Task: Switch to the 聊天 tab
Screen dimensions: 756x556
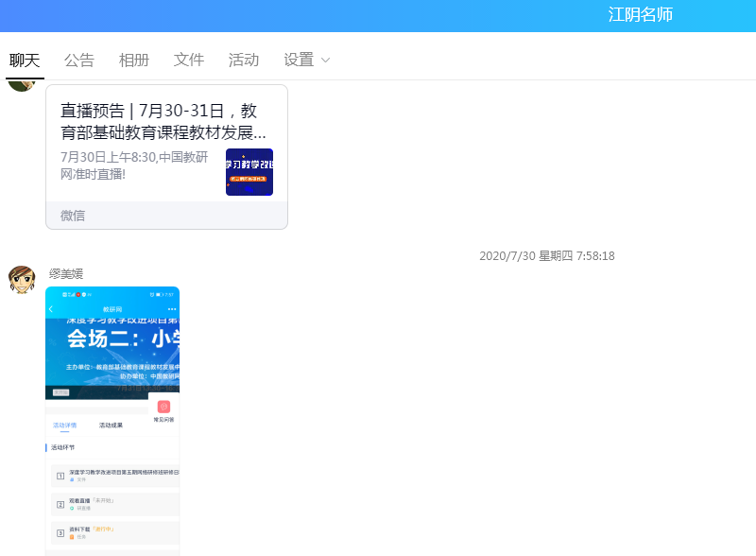Action: click(x=25, y=60)
